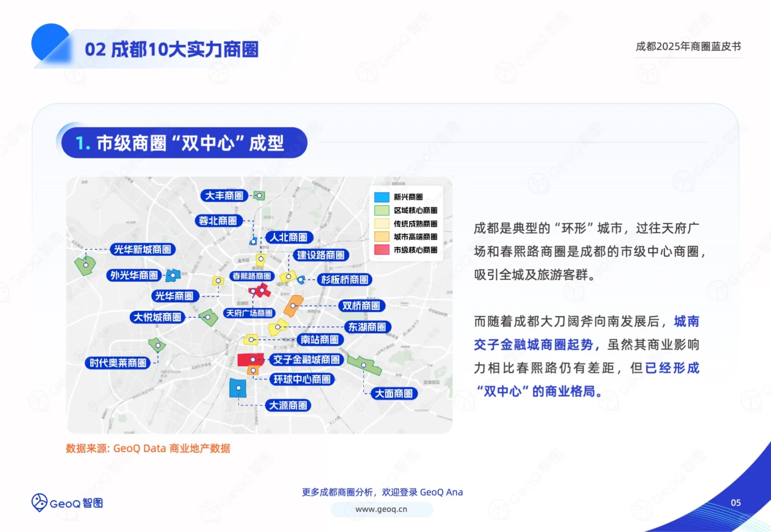Open the www.geoq.cn link
771x532 pixels.
[382, 509]
